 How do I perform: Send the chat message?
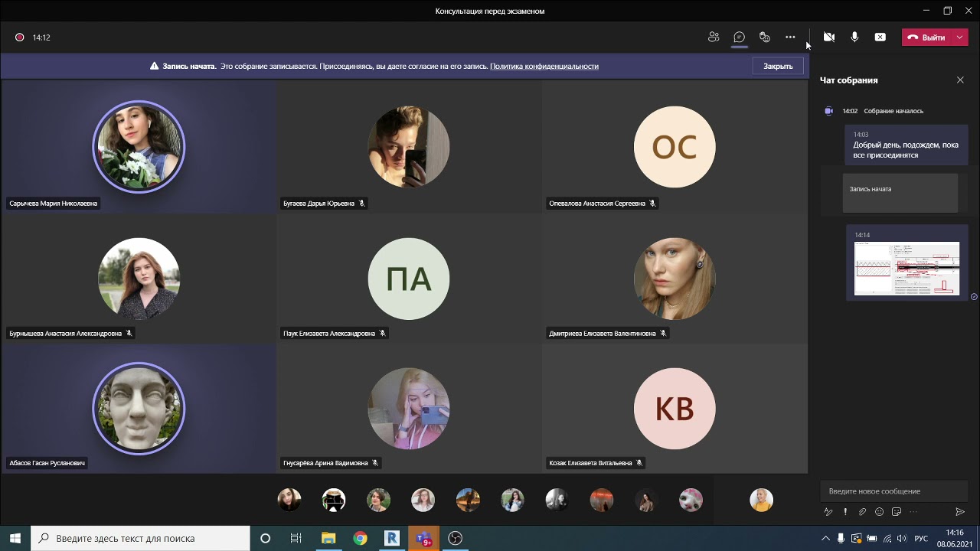(960, 512)
